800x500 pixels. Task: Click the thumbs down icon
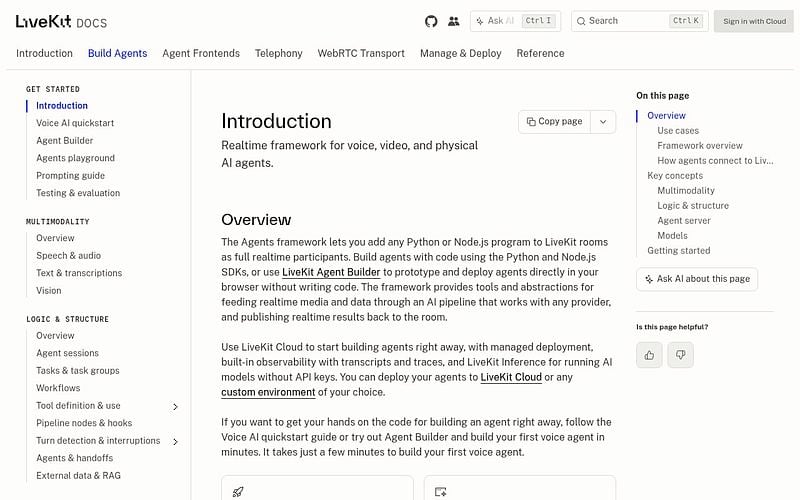click(x=681, y=355)
